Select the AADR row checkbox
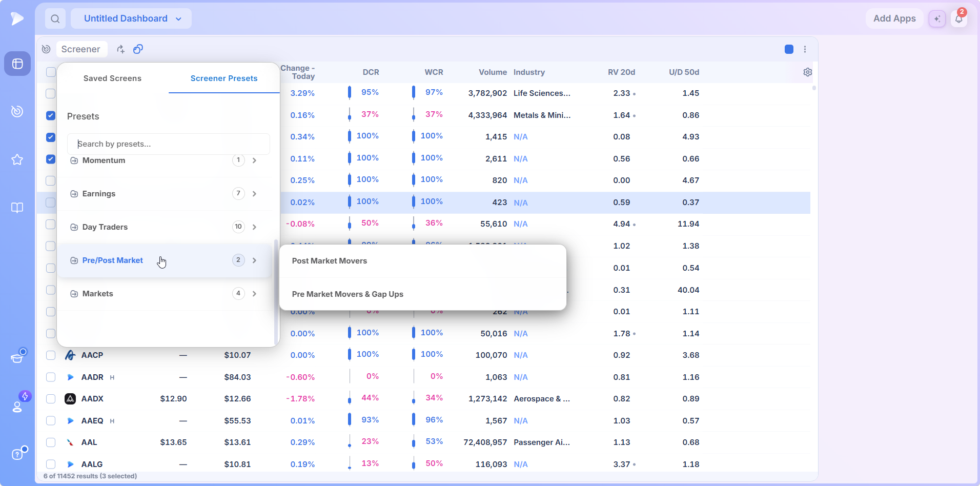This screenshot has height=486, width=980. point(50,377)
